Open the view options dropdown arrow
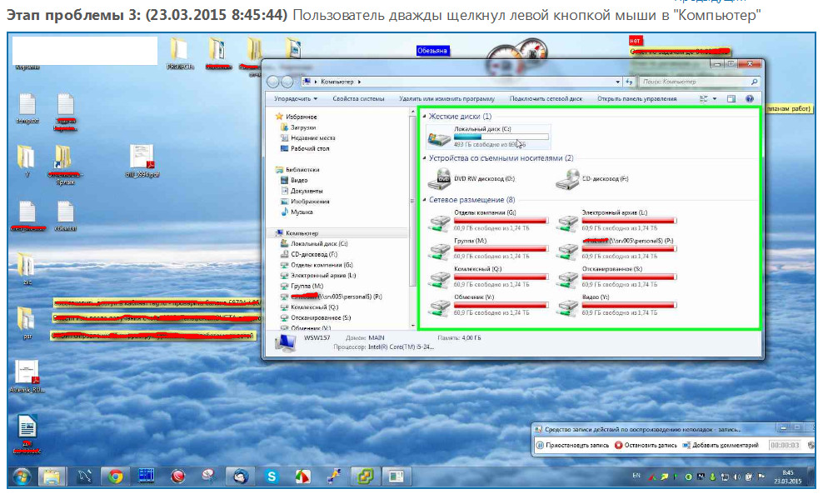Image resolution: width=823 pixels, height=504 pixels. tap(715, 98)
